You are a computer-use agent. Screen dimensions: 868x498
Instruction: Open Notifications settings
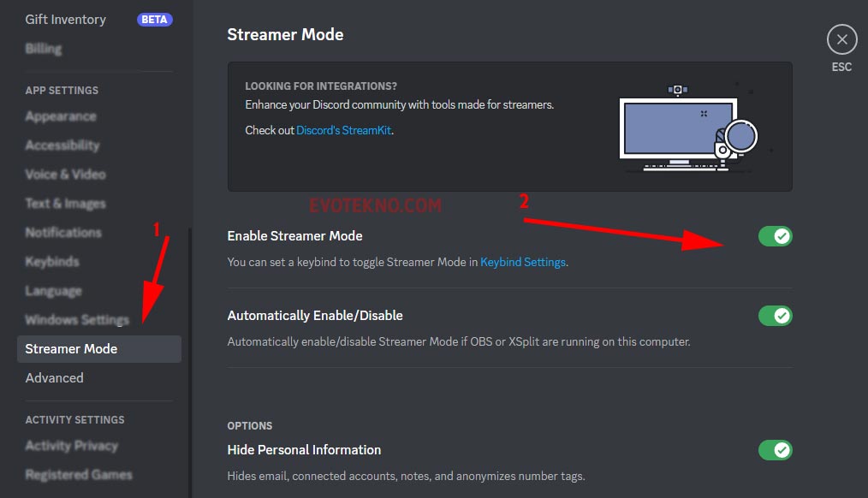(63, 232)
